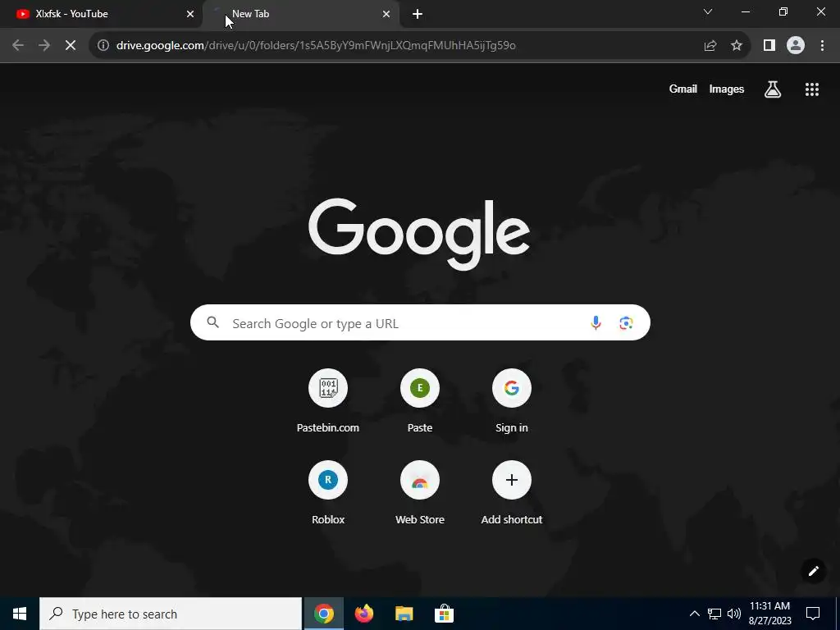Show hidden system tray icons

(x=694, y=614)
